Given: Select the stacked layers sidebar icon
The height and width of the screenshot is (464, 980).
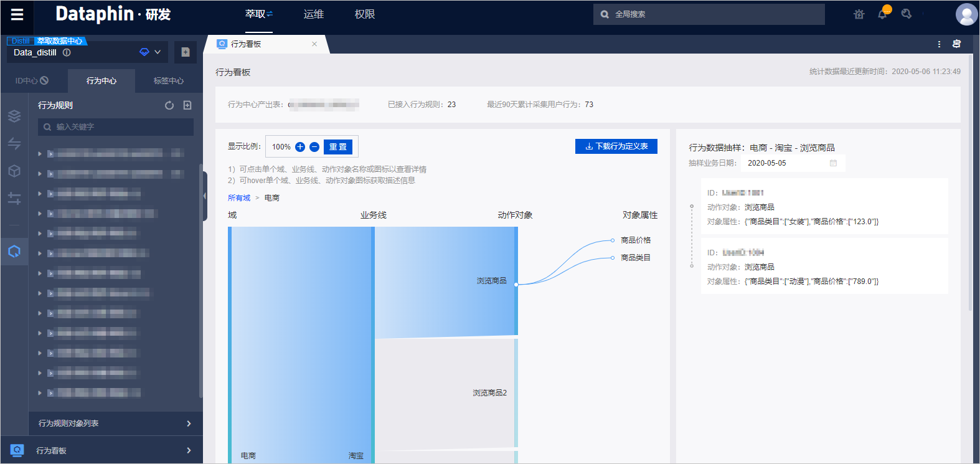Looking at the screenshot, I should pos(14,116).
